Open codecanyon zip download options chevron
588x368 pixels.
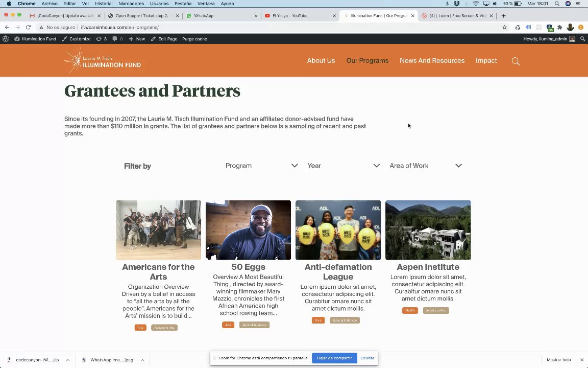tap(68, 360)
